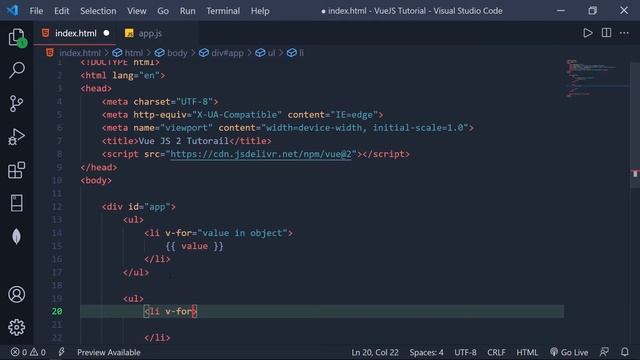
Task: Open the Selection menu
Action: click(98, 11)
